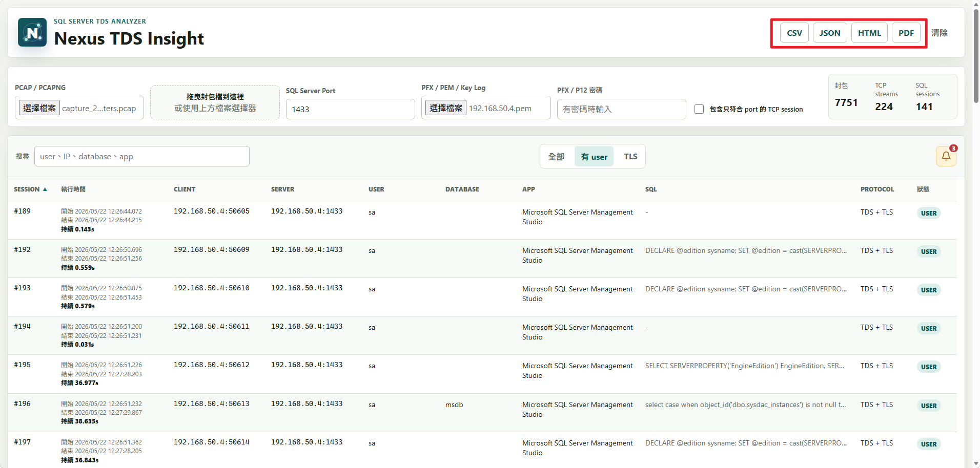This screenshot has width=980, height=468.
Task: Click client address 192.168.50.4:50609
Action: click(212, 249)
